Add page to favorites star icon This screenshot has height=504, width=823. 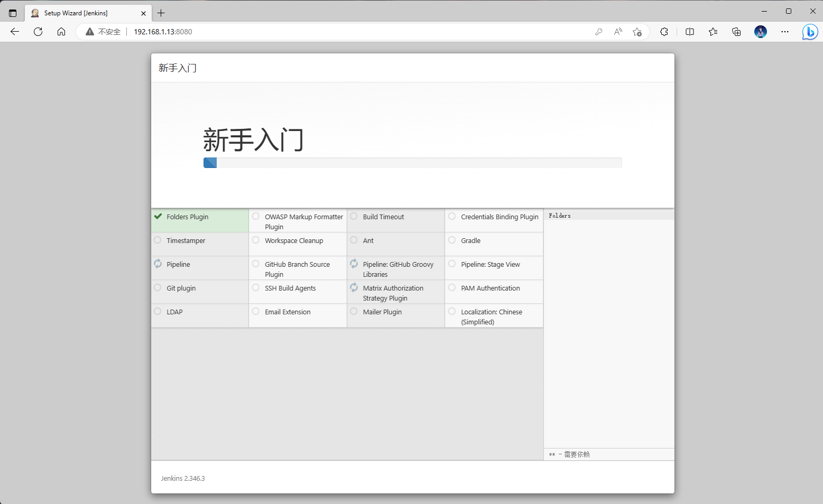click(637, 32)
